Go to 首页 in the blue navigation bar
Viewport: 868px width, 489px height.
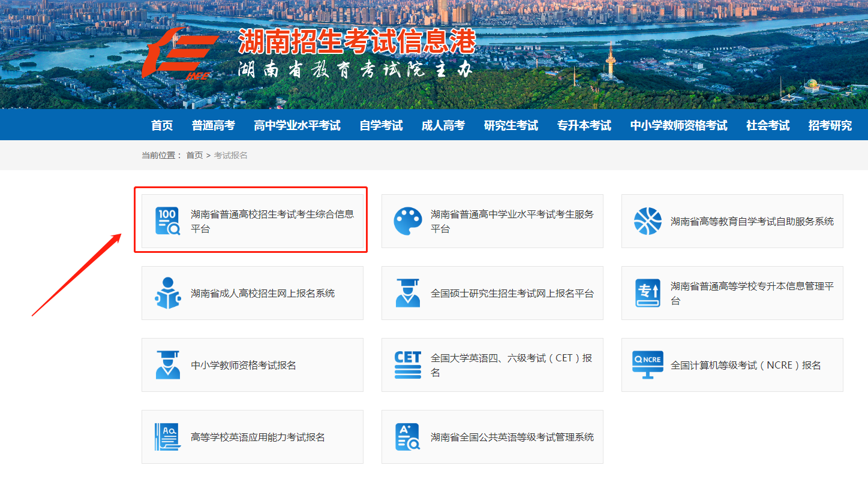pyautogui.click(x=162, y=125)
